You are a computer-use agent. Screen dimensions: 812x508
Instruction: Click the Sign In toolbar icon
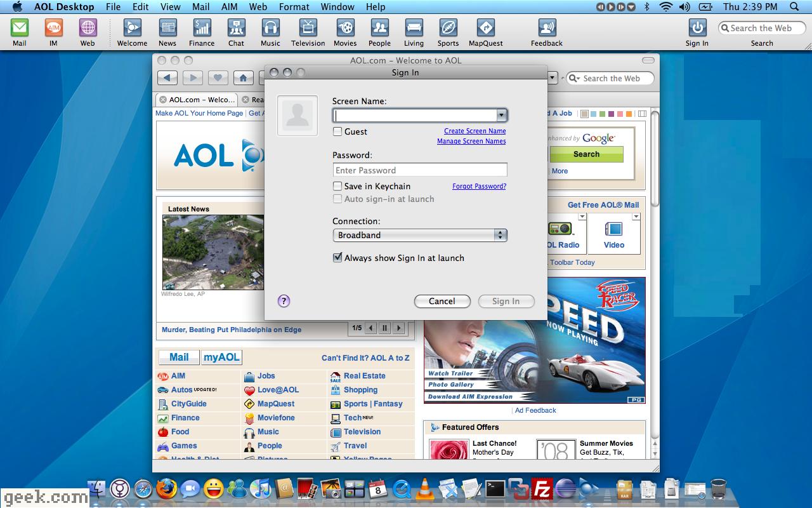(x=697, y=29)
